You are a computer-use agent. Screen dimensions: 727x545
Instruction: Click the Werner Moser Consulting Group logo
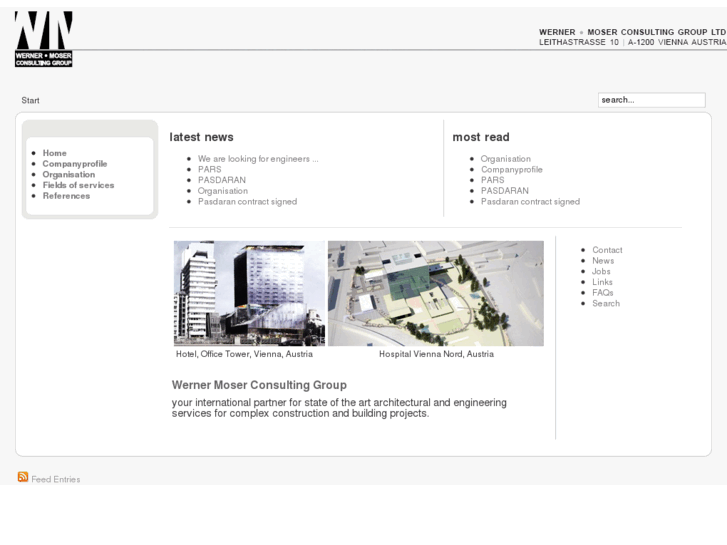pos(44,39)
